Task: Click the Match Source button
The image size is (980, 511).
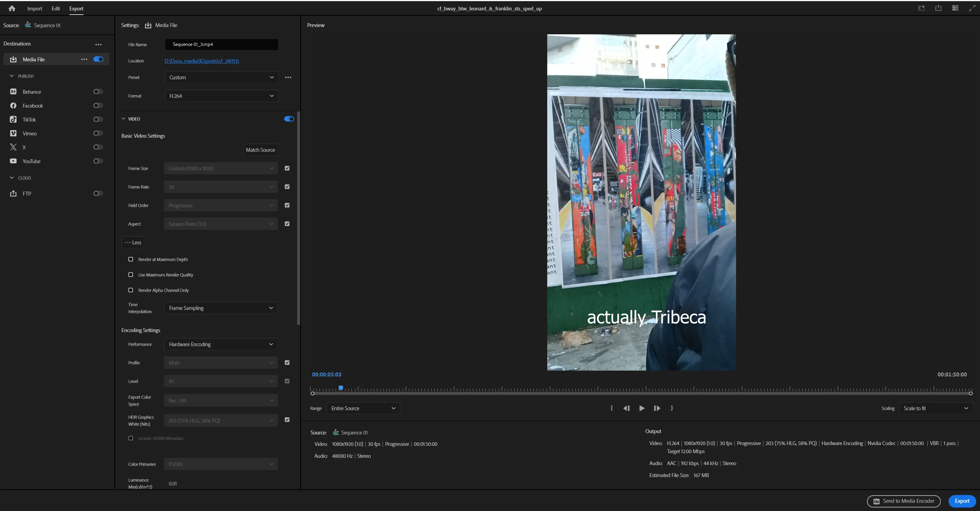Action: (261, 150)
